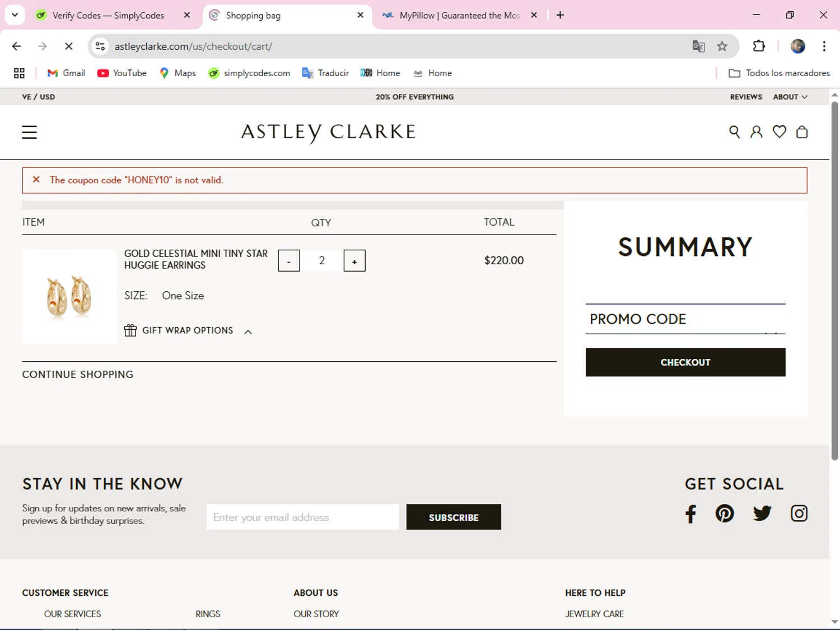Open Traducir bookmark
Image resolution: width=840 pixels, height=630 pixels.
325,73
